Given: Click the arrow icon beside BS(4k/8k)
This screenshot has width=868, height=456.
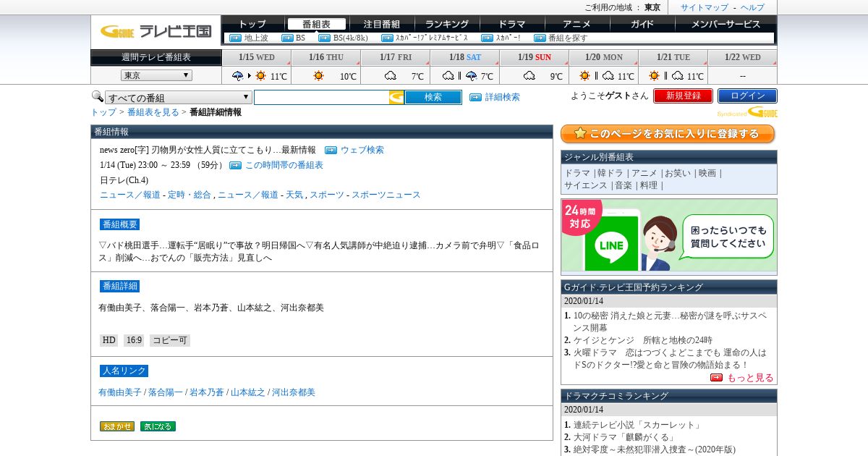Looking at the screenshot, I should (324, 38).
